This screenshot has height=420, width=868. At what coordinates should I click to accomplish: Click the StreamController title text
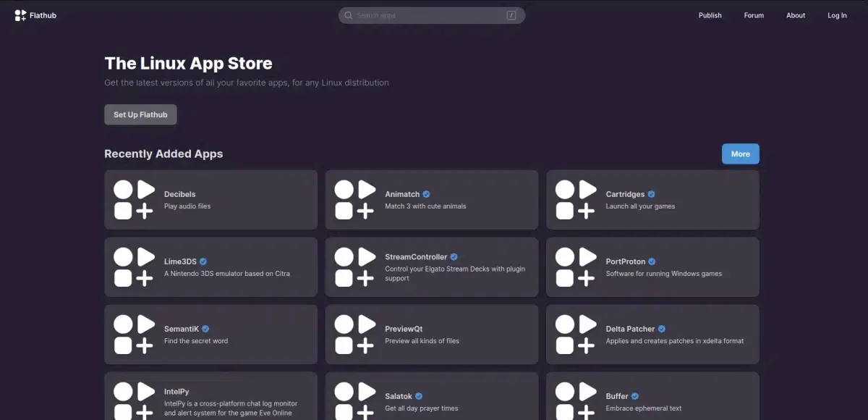click(416, 257)
